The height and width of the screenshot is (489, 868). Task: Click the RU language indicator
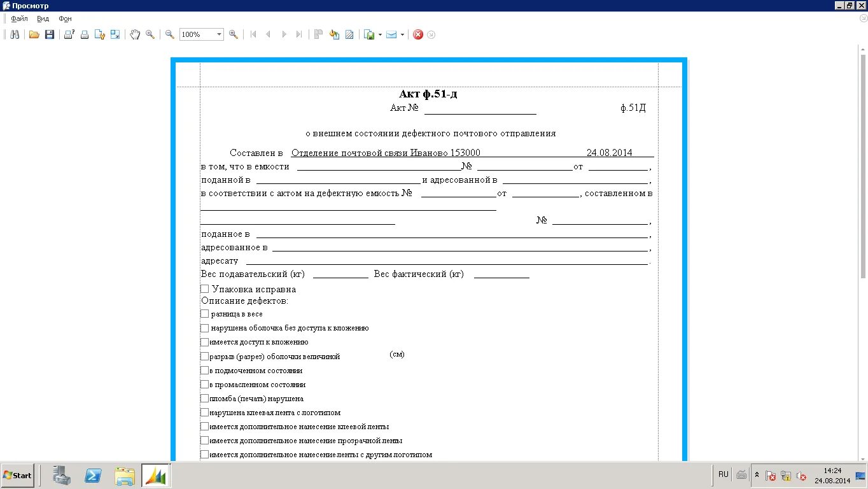[x=724, y=474]
